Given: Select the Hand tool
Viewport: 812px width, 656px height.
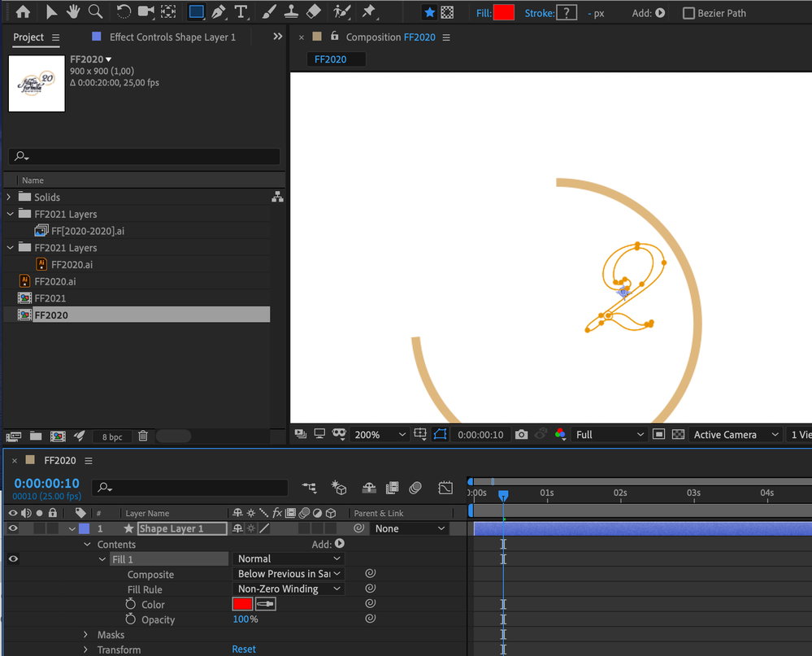Looking at the screenshot, I should point(73,12).
